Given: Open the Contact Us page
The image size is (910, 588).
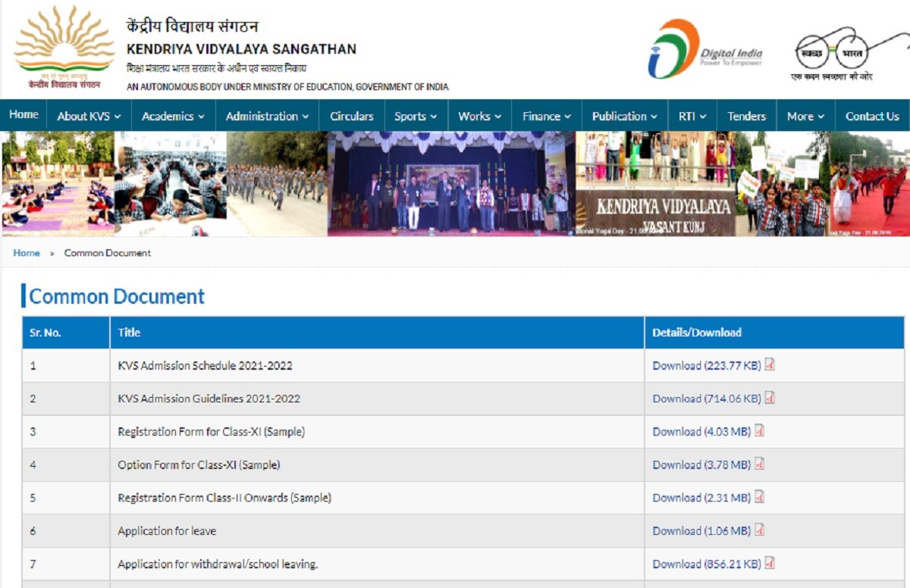Looking at the screenshot, I should pos(872,116).
